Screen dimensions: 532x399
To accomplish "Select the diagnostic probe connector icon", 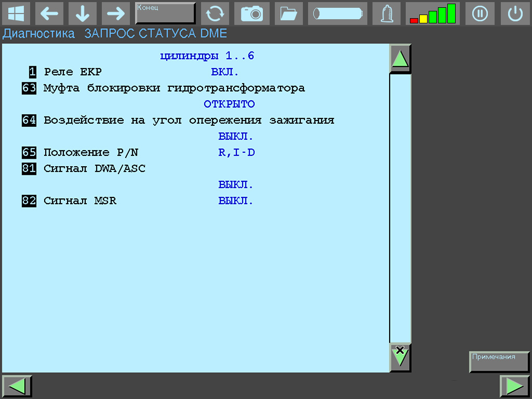I will [386, 14].
